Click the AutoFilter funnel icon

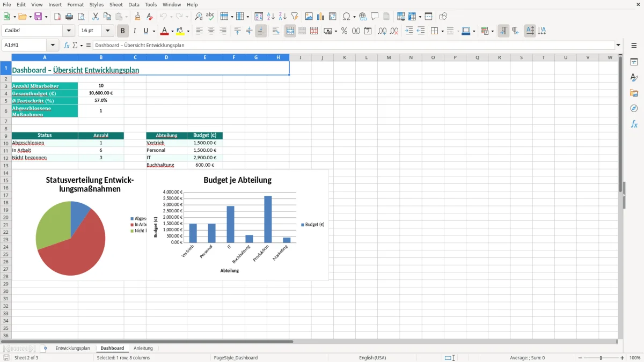pos(294,17)
